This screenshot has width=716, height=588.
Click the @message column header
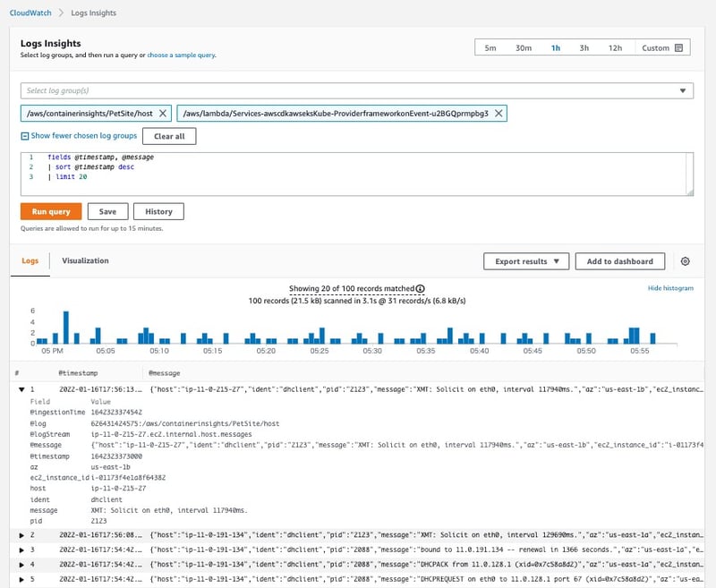[x=165, y=373]
